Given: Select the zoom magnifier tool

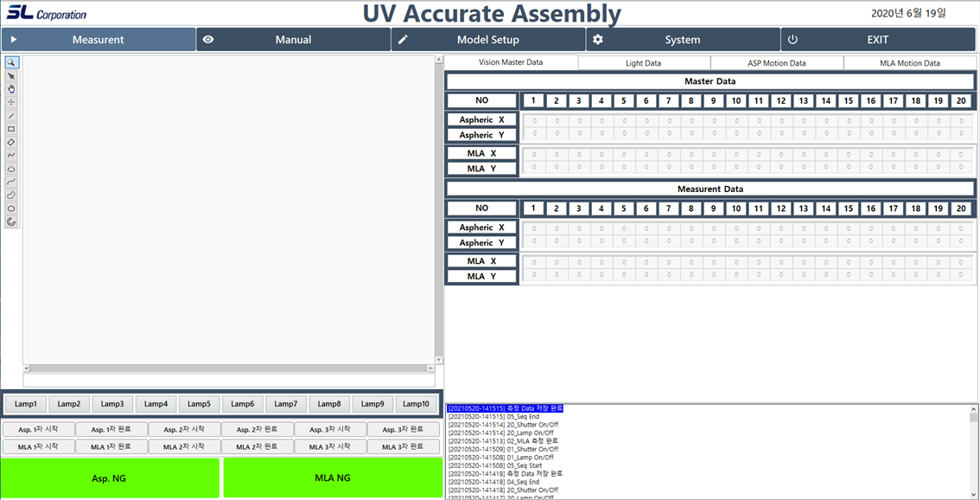Looking at the screenshot, I should tap(11, 63).
